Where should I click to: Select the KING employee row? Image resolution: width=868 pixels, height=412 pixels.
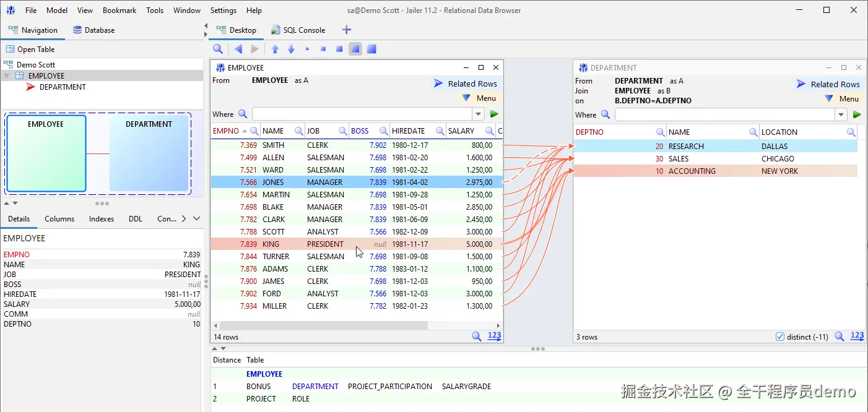[x=356, y=244]
